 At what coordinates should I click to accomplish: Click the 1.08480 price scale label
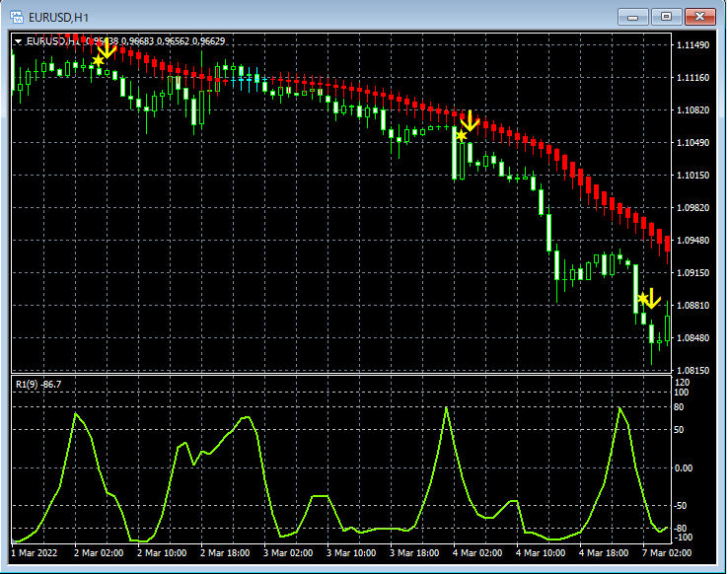[692, 338]
